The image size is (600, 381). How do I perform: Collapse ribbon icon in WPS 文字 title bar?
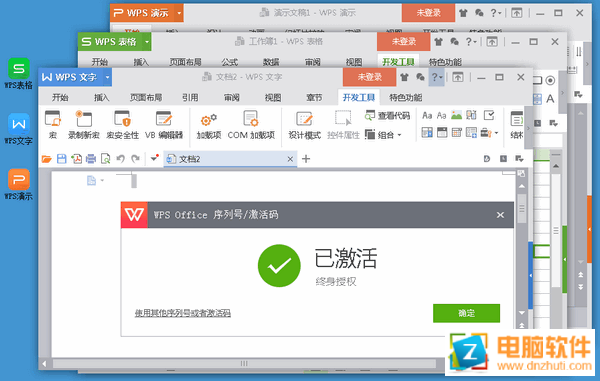(458, 77)
